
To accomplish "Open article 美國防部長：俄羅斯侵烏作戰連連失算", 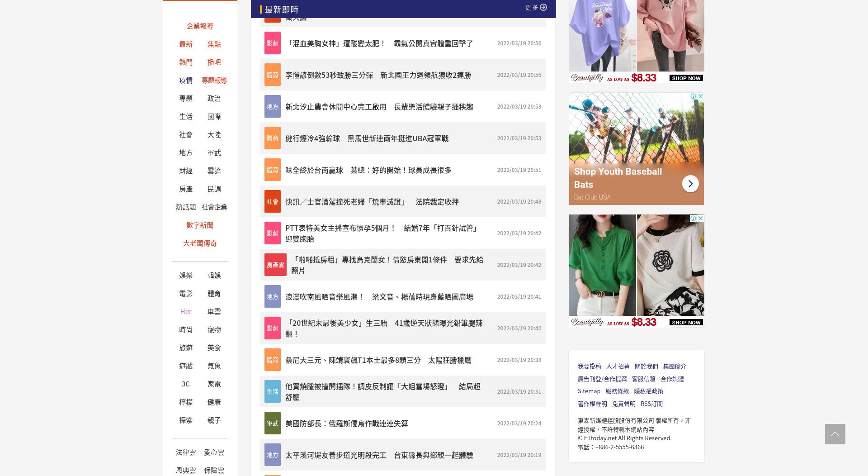I will 347,424.
